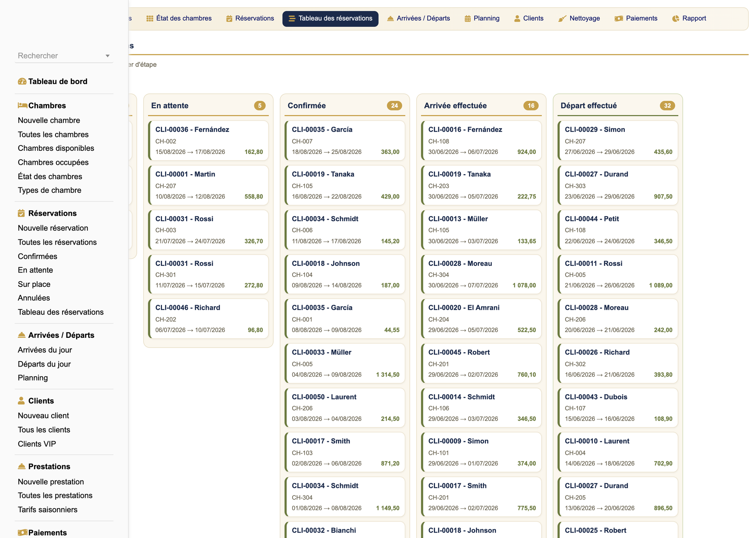Click the Clients person icon in top bar
The image size is (756, 538).
(517, 18)
